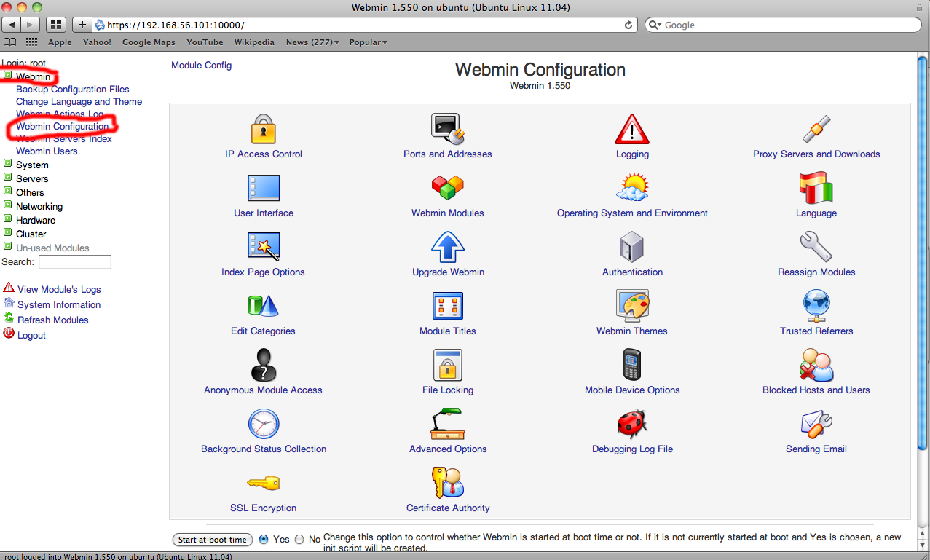Open the Webmin Users link
The image size is (930, 560).
47,151
